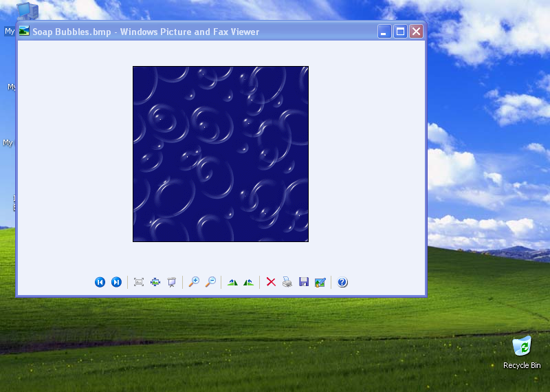Click the Soap Bubbles image preview

[x=221, y=154]
